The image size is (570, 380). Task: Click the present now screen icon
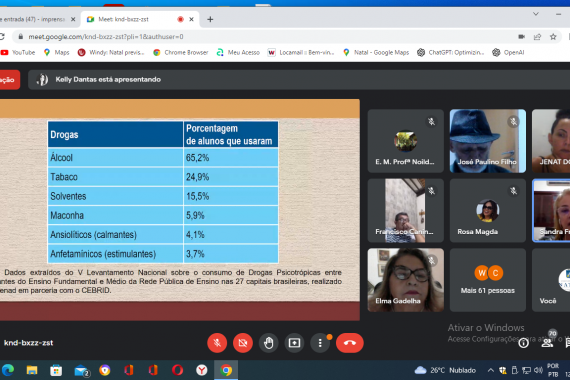tap(294, 343)
